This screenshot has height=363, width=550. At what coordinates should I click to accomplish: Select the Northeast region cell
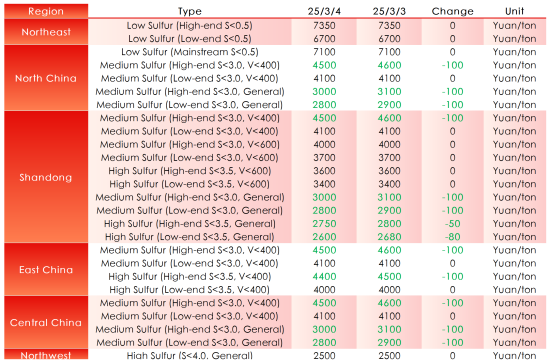[x=46, y=32]
